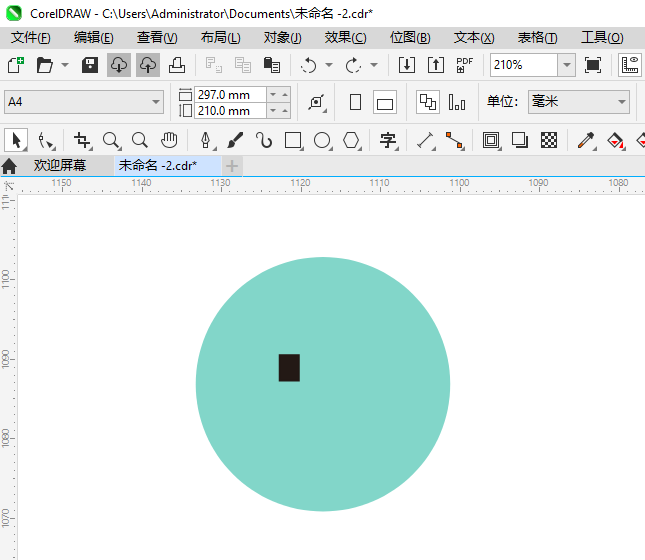Click the 210.0 mm page height field

[x=230, y=111]
